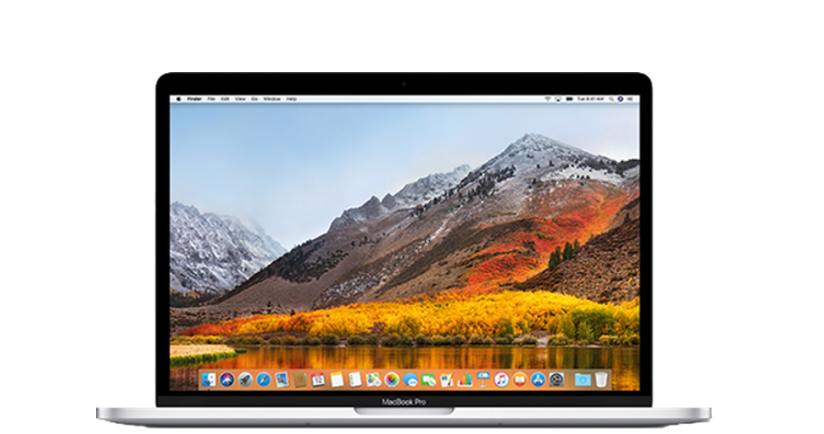Open the Apple menu
824x434 pixels.
pos(179,99)
